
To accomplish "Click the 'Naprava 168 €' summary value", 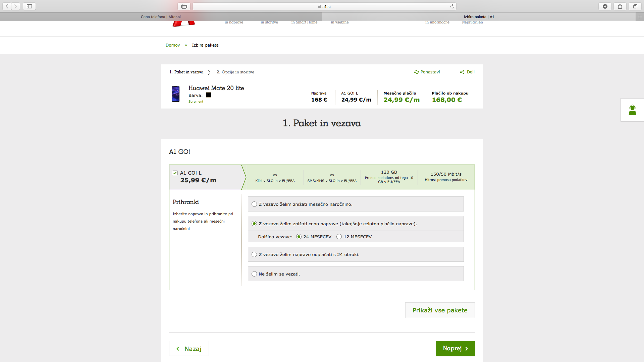I will click(319, 100).
